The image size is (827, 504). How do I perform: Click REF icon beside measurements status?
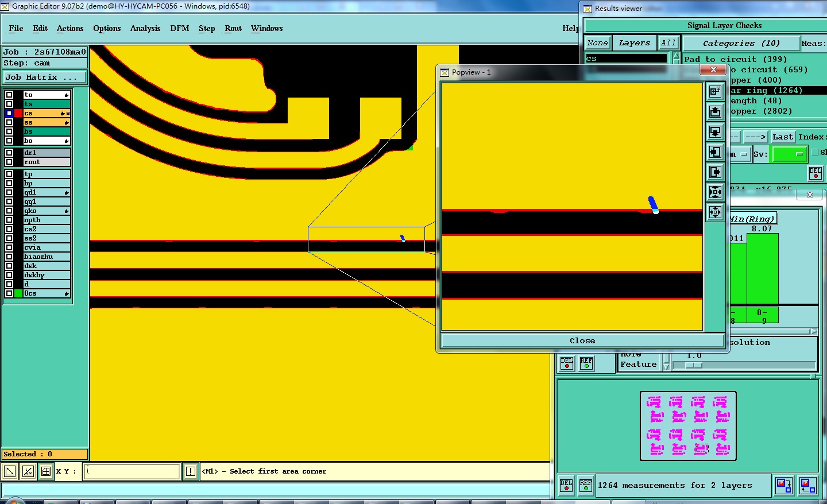(586, 486)
